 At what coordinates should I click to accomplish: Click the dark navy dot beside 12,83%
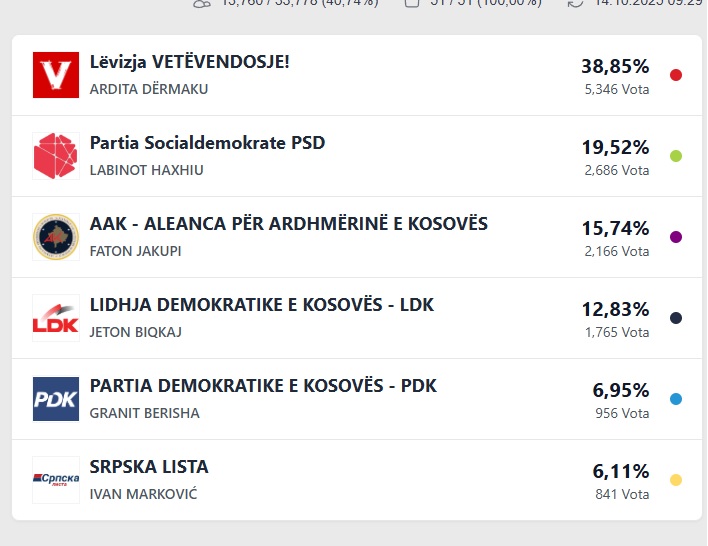676,318
